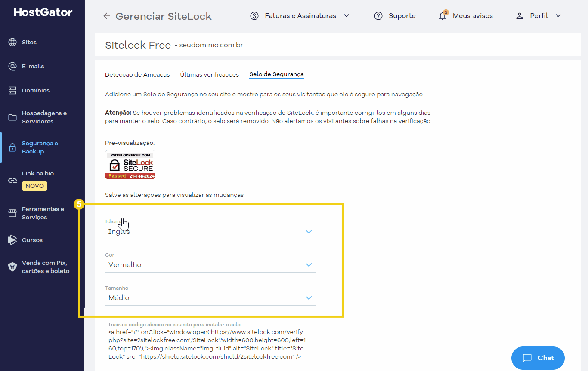Click Venda com Pix shield icon
588x371 pixels.
[12, 267]
